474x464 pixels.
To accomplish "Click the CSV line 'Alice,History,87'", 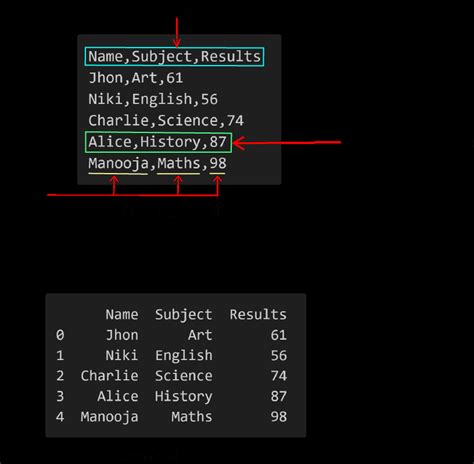I will (x=157, y=142).
